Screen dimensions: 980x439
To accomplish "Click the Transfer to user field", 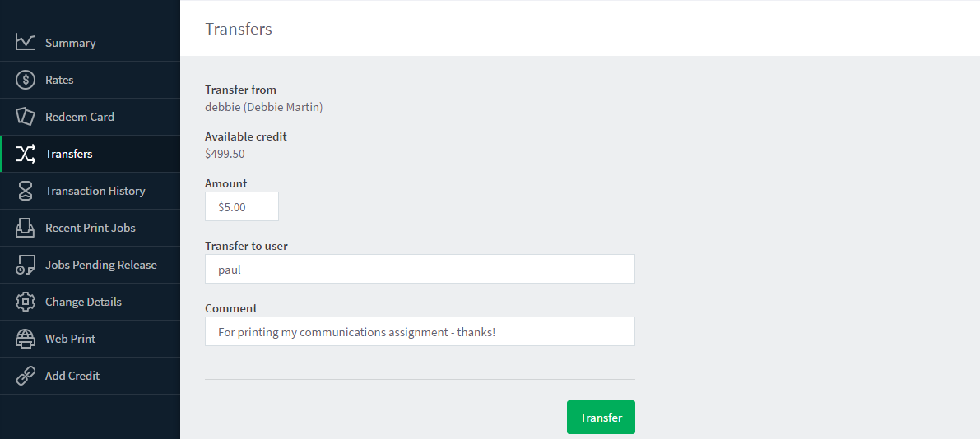I will [x=420, y=269].
